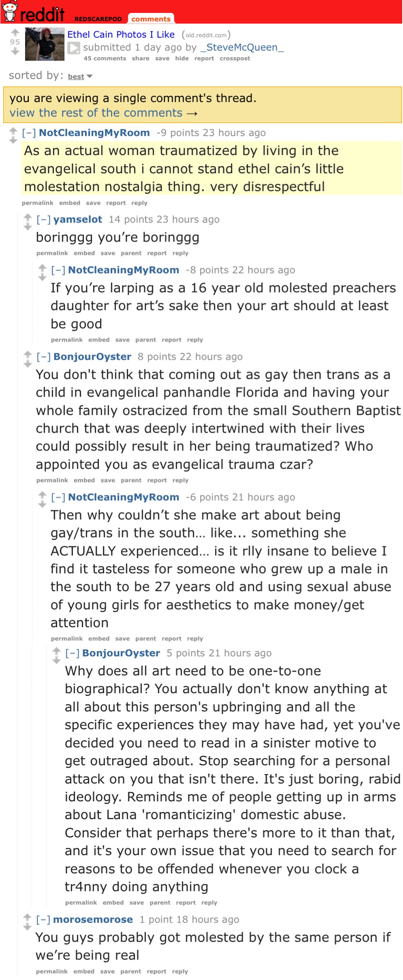This screenshot has width=403, height=980.
Task: View the rest of the comments
Action: 103,113
